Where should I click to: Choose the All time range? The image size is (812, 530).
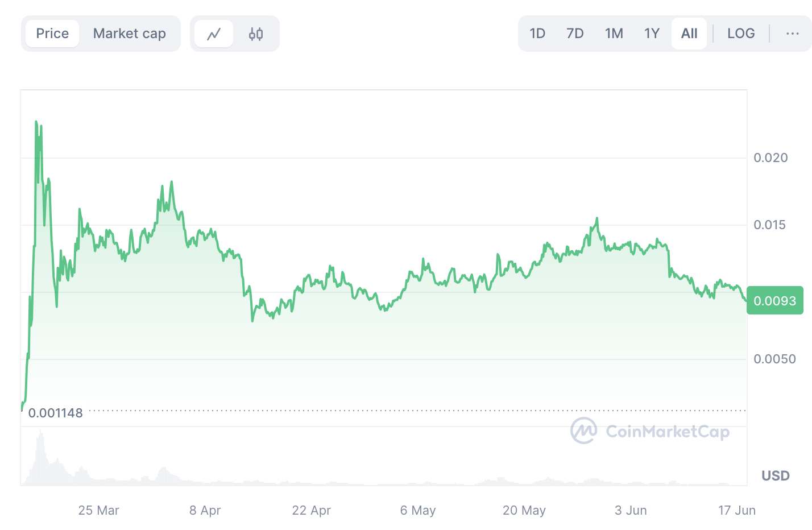pos(689,34)
